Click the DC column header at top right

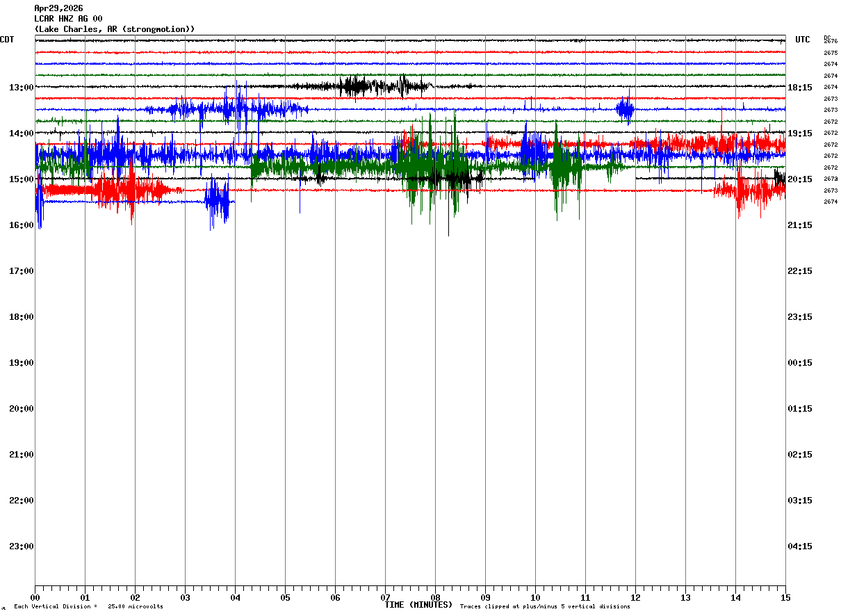(827, 38)
